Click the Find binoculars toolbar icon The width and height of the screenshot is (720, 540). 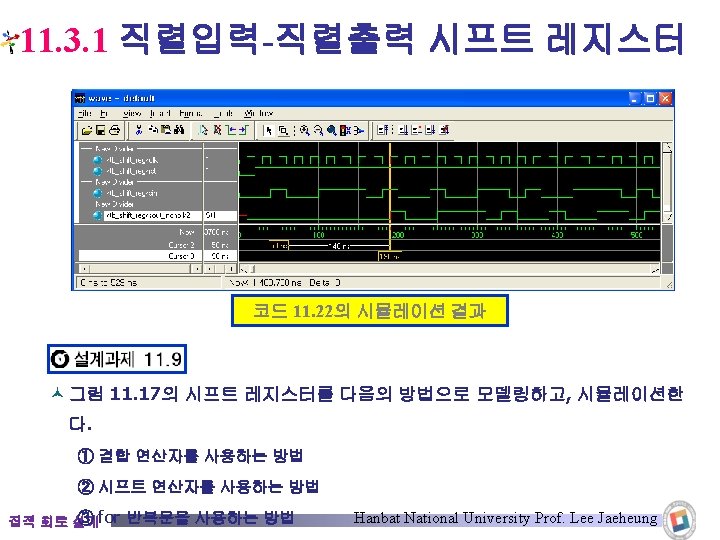179,130
